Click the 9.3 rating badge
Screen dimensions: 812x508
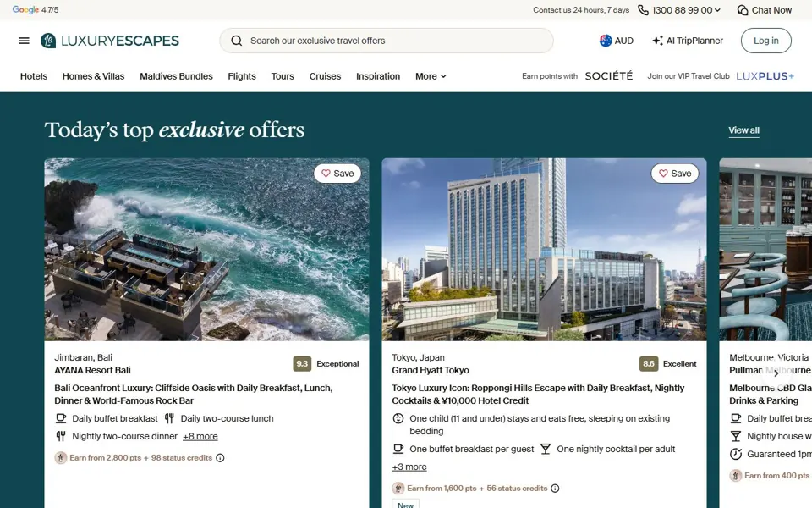tap(302, 364)
